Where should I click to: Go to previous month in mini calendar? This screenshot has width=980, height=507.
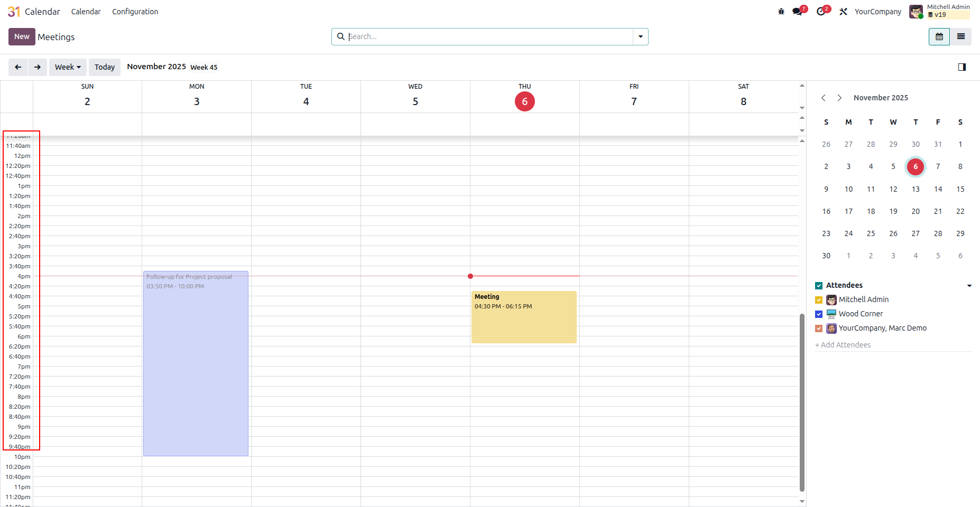pyautogui.click(x=824, y=98)
